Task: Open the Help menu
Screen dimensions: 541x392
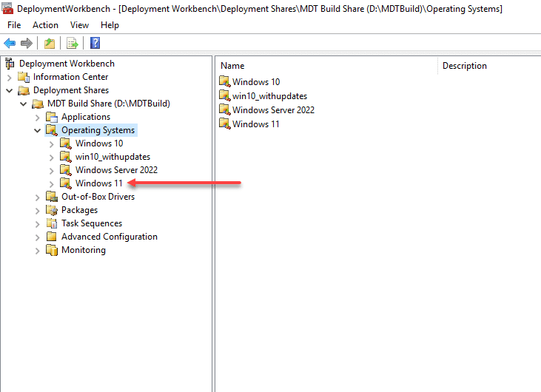Action: click(x=110, y=25)
